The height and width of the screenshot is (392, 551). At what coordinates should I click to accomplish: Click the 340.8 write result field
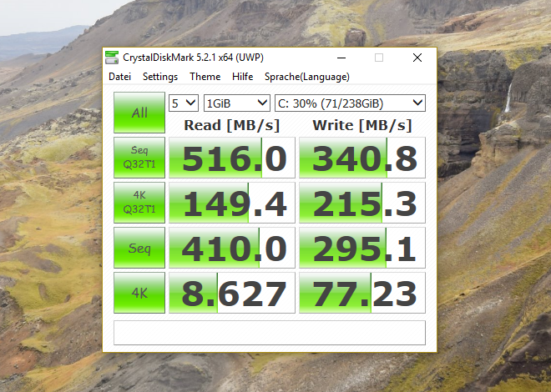[x=361, y=158]
